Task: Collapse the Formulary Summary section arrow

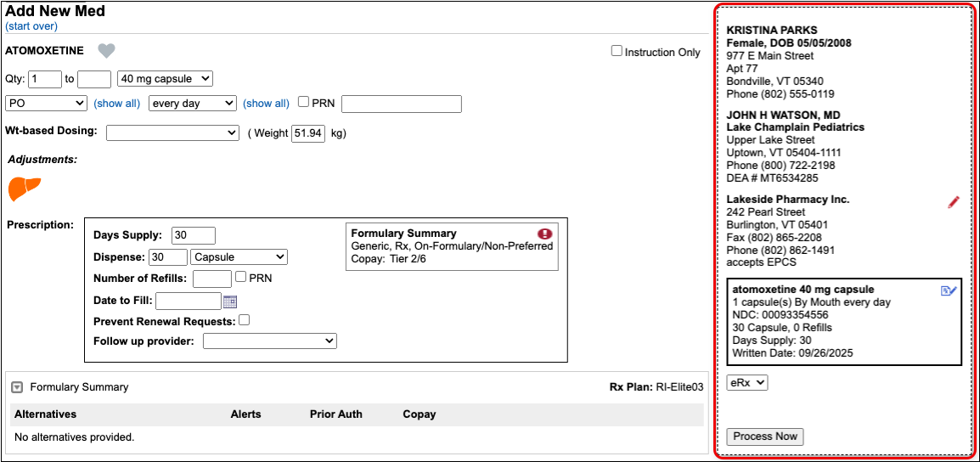Action: pyautogui.click(x=17, y=387)
